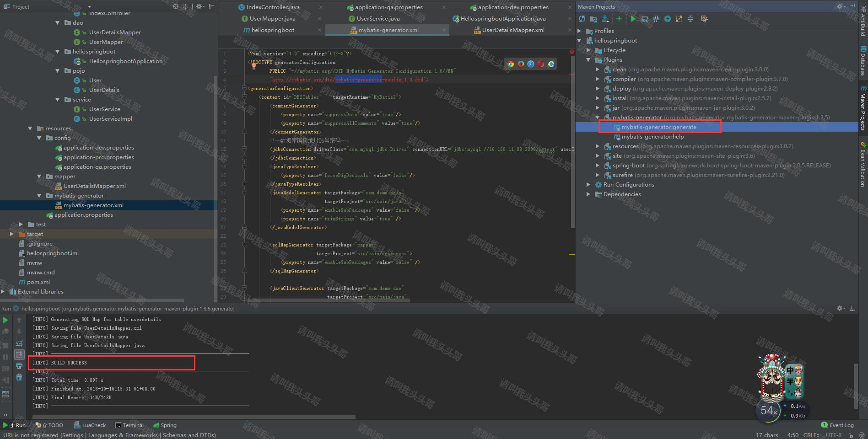
Task: Select mybatis-generator:help goal
Action: pyautogui.click(x=652, y=136)
